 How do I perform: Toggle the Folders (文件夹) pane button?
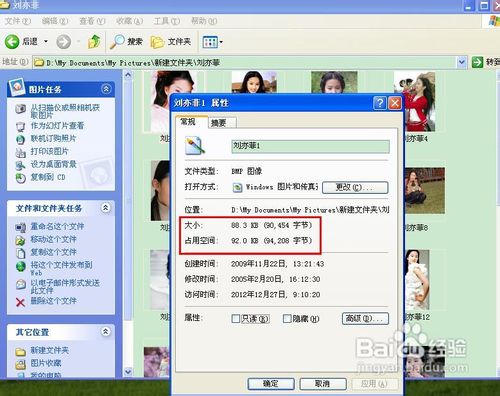tap(170, 42)
